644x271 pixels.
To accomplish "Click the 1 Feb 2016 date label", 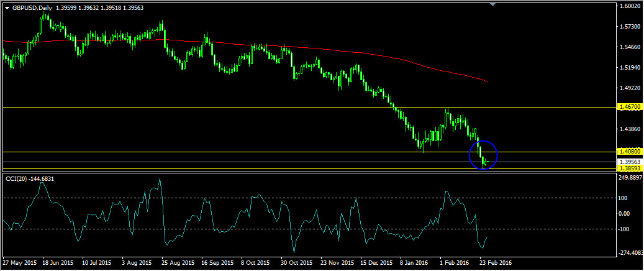I will click(454, 262).
